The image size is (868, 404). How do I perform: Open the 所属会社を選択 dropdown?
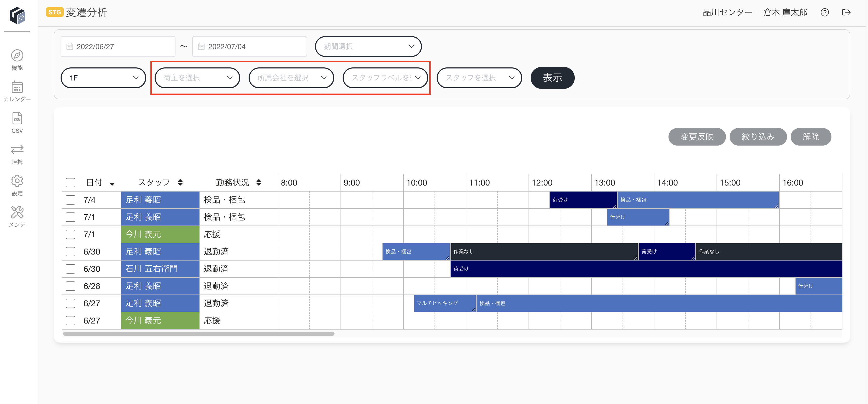click(291, 78)
